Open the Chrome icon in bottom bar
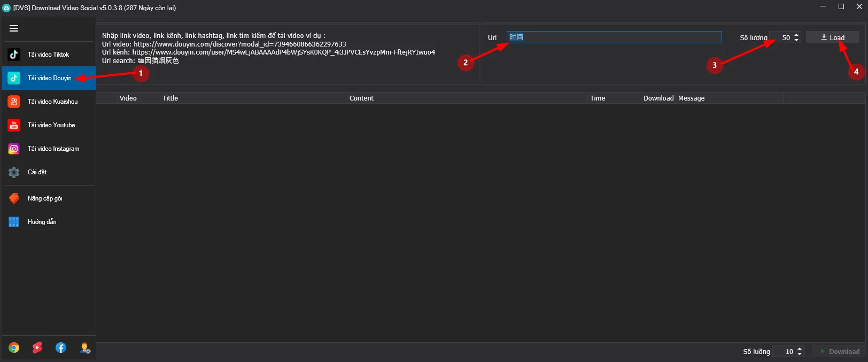The width and height of the screenshot is (868, 362). click(14, 348)
